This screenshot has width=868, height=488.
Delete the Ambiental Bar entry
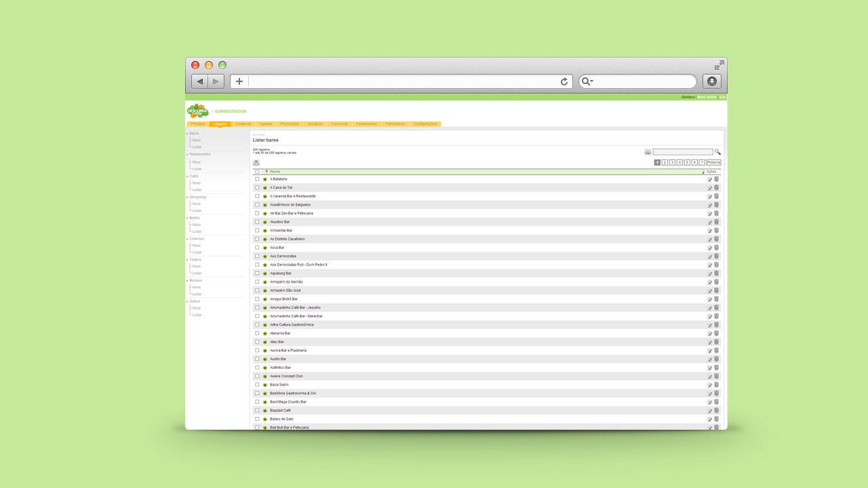coord(716,230)
